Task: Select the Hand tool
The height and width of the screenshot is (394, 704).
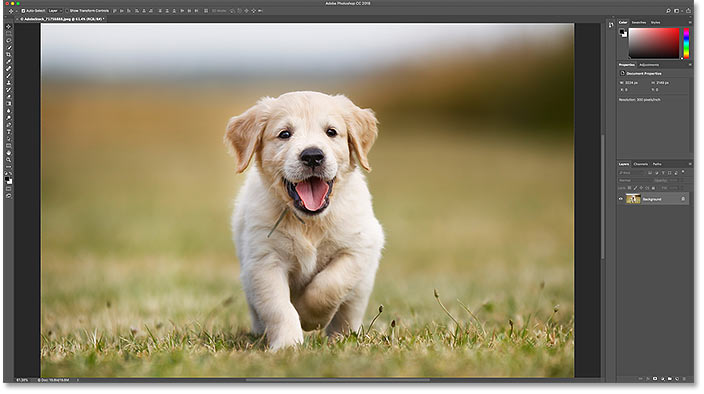Action: tap(9, 153)
